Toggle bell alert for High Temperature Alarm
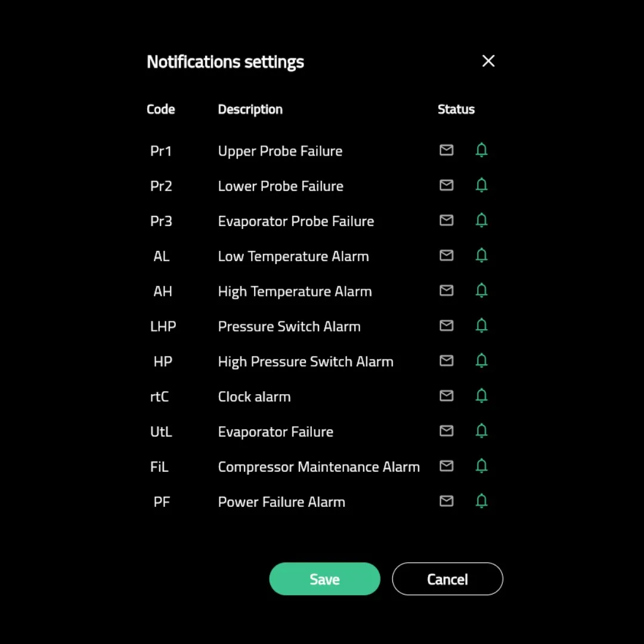This screenshot has height=644, width=644. [x=481, y=291]
